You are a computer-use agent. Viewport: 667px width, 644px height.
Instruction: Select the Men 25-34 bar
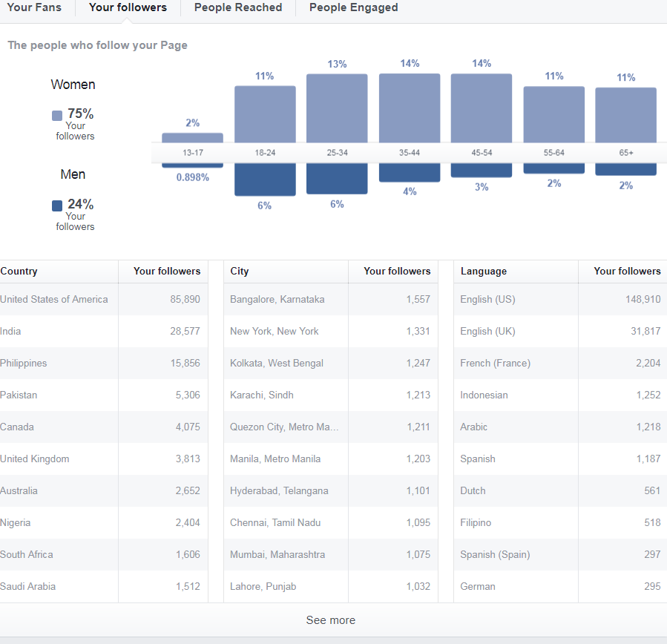[337, 179]
